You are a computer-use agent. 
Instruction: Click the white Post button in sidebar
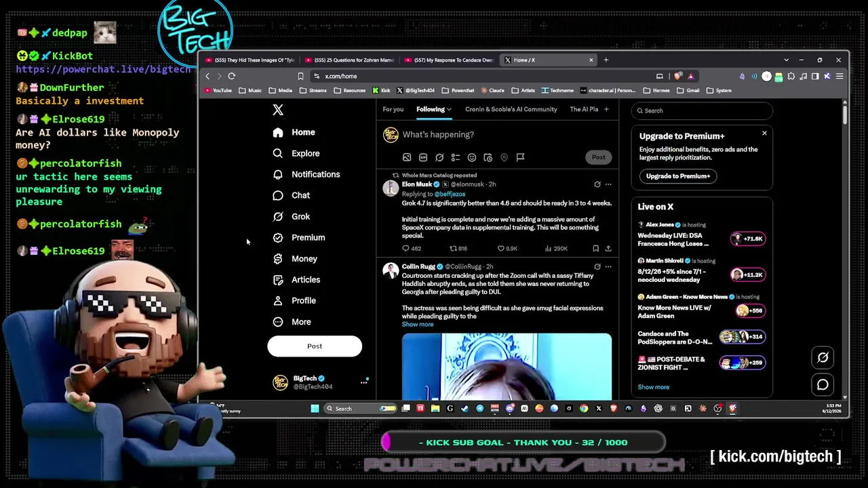point(315,346)
